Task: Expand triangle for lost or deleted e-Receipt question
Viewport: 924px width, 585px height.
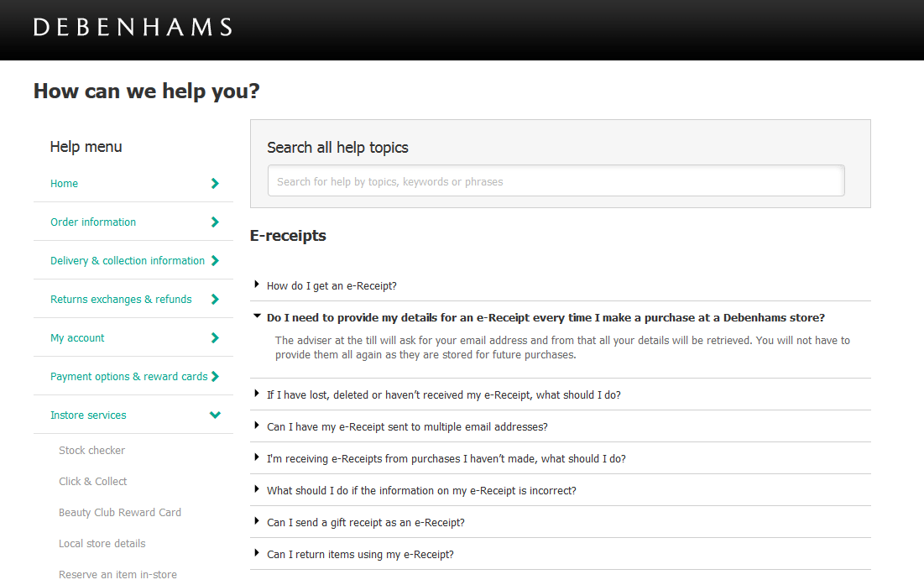Action: (x=256, y=393)
